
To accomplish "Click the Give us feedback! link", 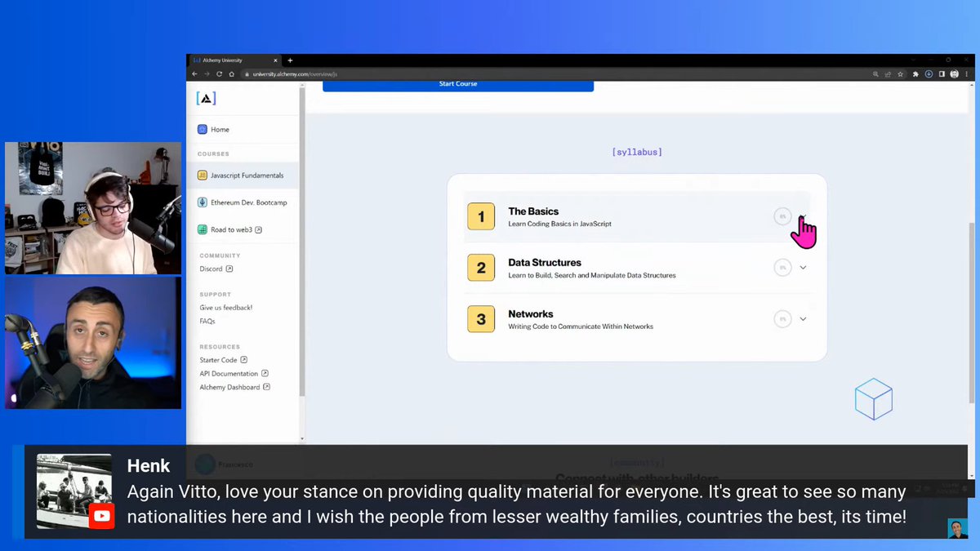I will point(226,308).
